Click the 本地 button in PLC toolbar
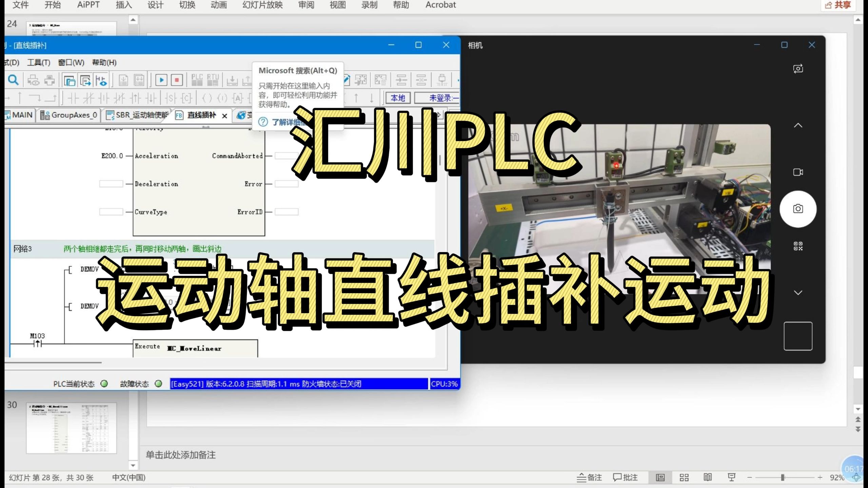 pos(398,98)
